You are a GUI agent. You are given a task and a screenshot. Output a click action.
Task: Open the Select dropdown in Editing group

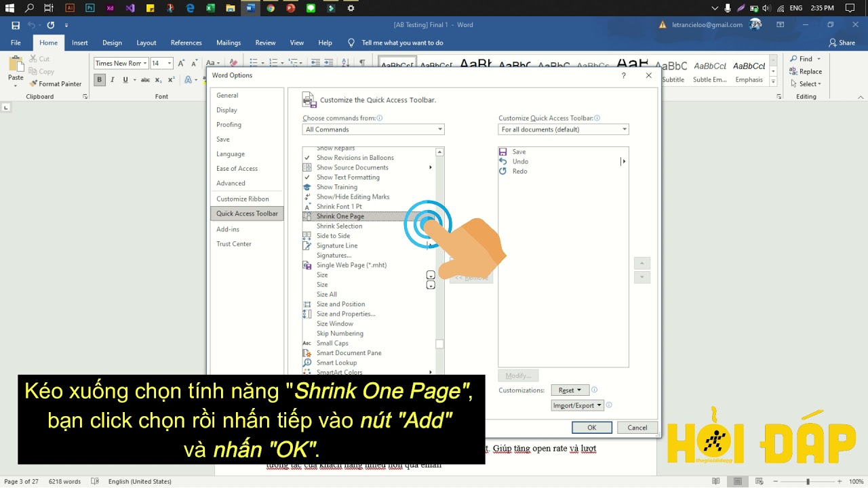tap(806, 84)
